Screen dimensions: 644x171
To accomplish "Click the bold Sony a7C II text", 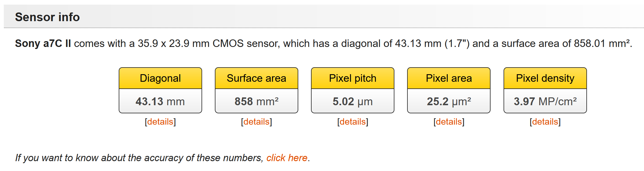I will point(43,43).
